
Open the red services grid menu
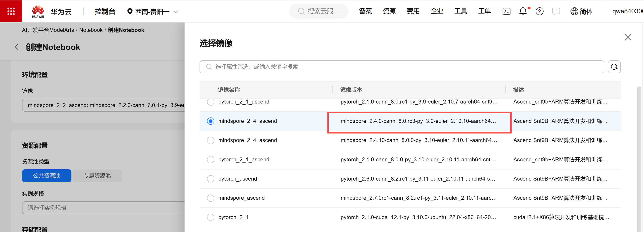[x=11, y=11]
